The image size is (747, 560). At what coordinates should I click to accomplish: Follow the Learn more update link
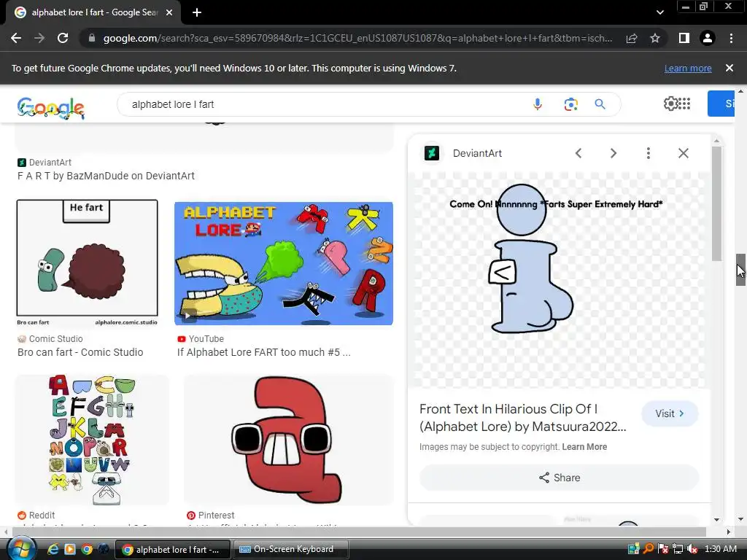pyautogui.click(x=688, y=68)
